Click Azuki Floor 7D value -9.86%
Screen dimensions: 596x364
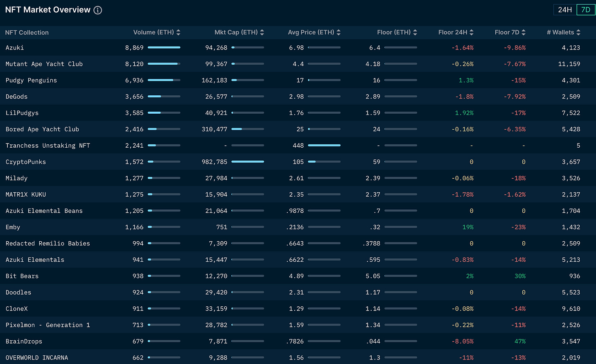tap(515, 47)
